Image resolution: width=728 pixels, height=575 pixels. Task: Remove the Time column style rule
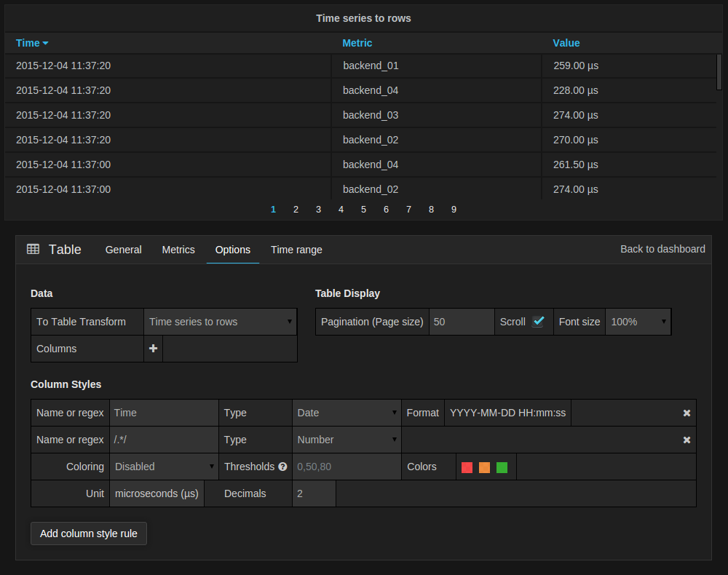pos(687,413)
